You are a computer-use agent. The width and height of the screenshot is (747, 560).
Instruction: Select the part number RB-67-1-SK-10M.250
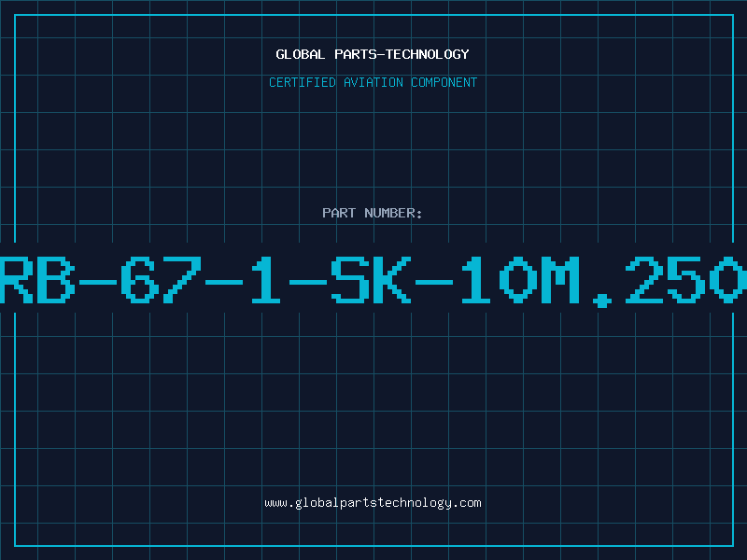click(373, 281)
